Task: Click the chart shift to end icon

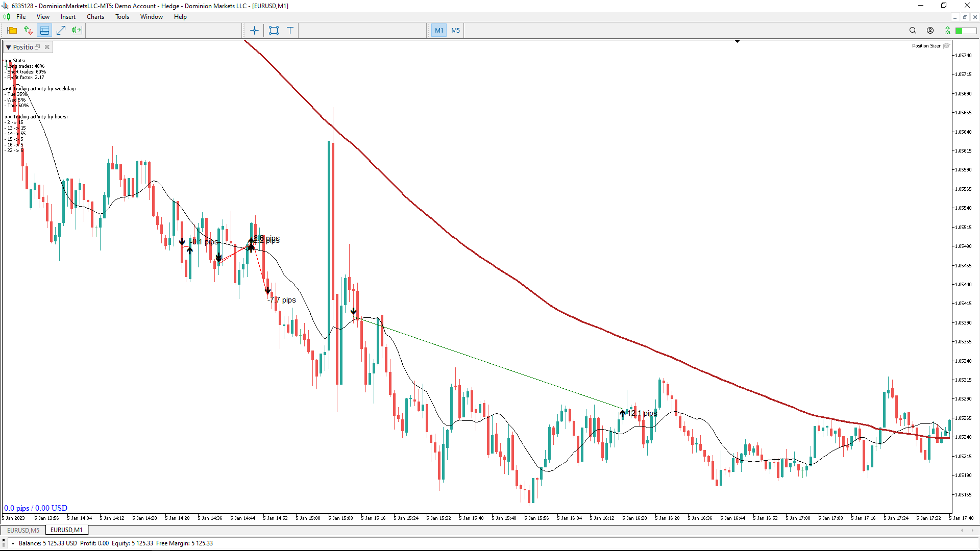Action: pyautogui.click(x=77, y=31)
